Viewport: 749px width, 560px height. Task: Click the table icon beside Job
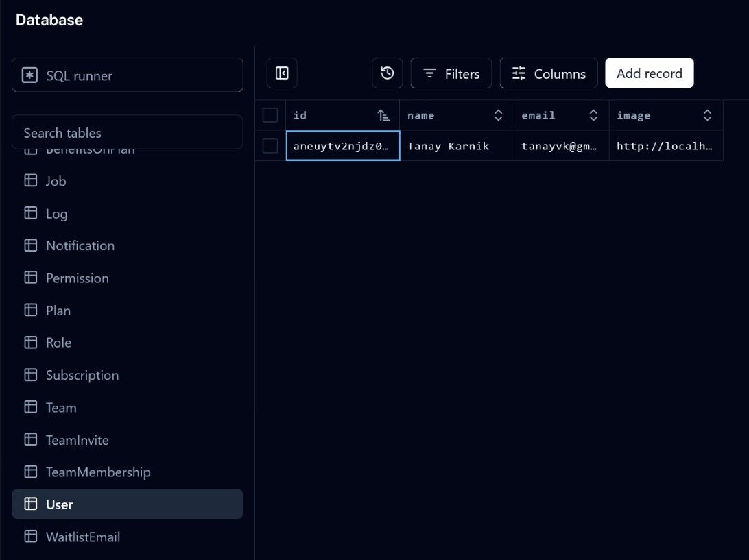tap(30, 180)
